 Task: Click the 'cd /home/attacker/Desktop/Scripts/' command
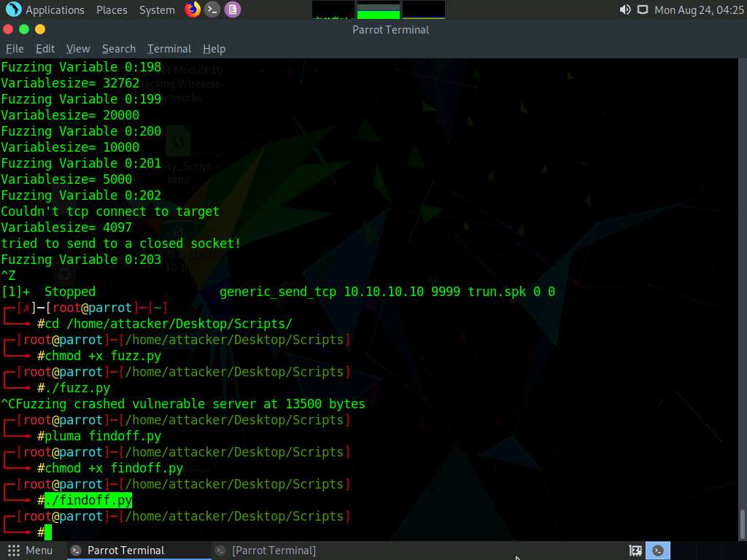click(x=169, y=324)
